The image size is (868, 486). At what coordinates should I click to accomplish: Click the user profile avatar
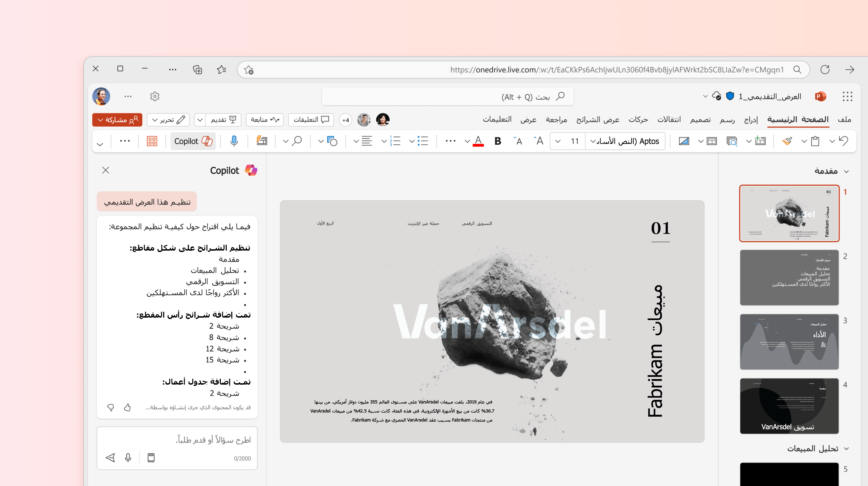pyautogui.click(x=101, y=97)
